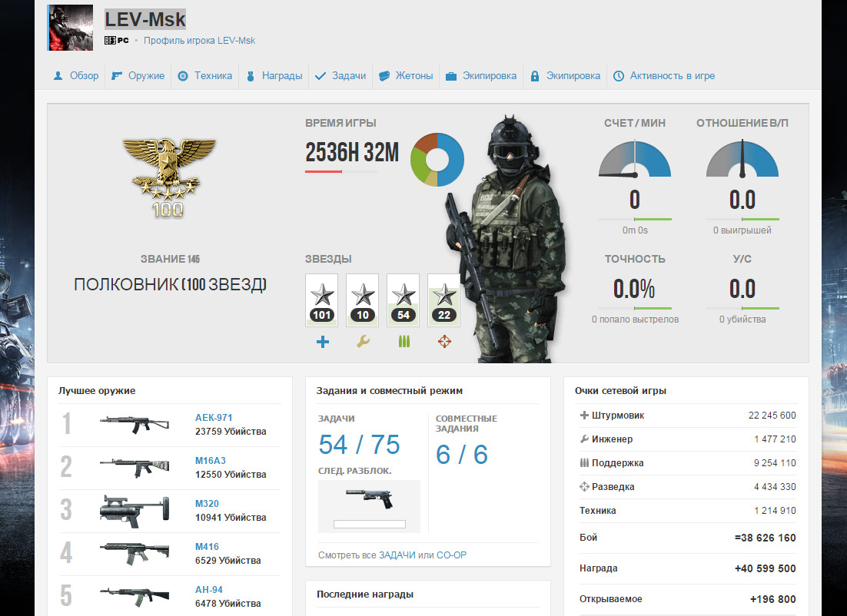The width and height of the screenshot is (847, 616).
Task: Open the ЗАДАЧИ link under assignments
Action: [397, 555]
